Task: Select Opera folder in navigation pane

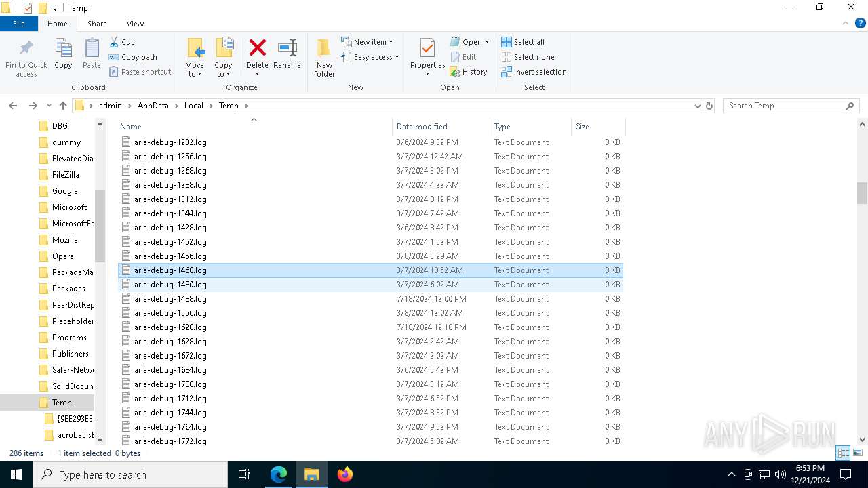Action: pyautogui.click(x=62, y=256)
